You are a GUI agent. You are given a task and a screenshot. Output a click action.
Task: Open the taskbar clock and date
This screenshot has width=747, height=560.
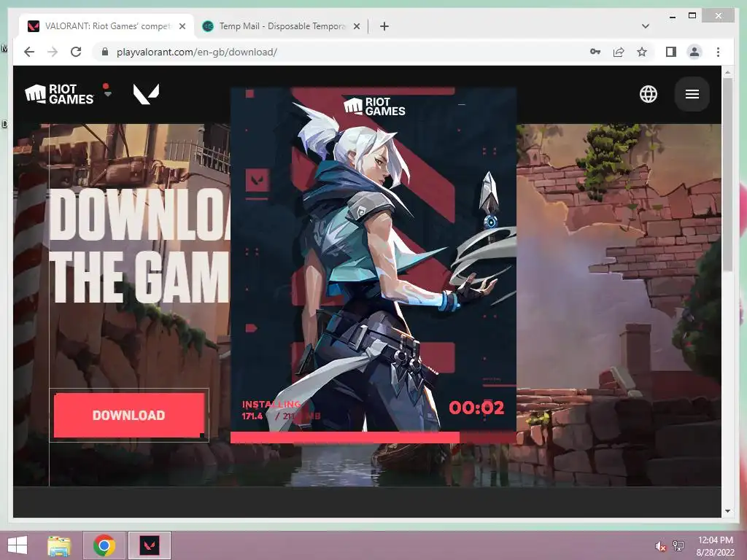click(715, 545)
